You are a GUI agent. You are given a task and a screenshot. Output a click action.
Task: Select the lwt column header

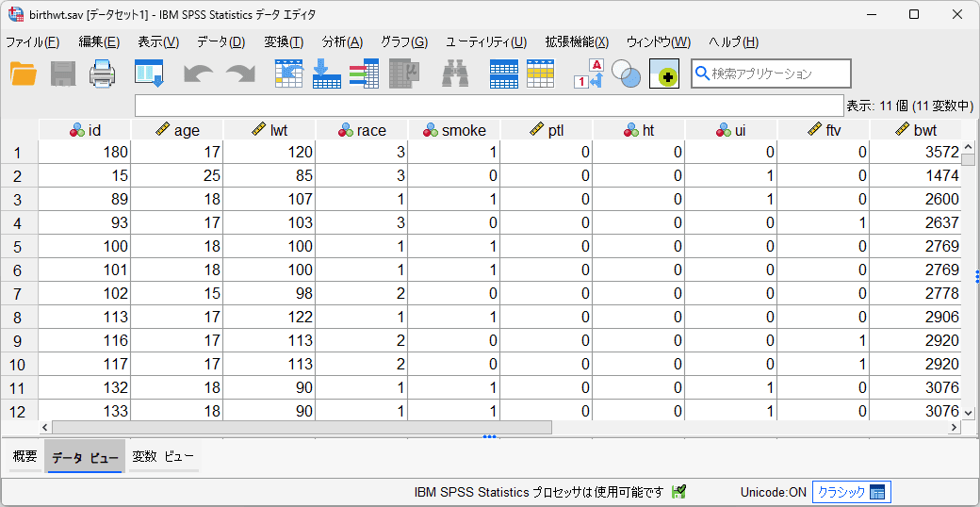pyautogui.click(x=269, y=130)
